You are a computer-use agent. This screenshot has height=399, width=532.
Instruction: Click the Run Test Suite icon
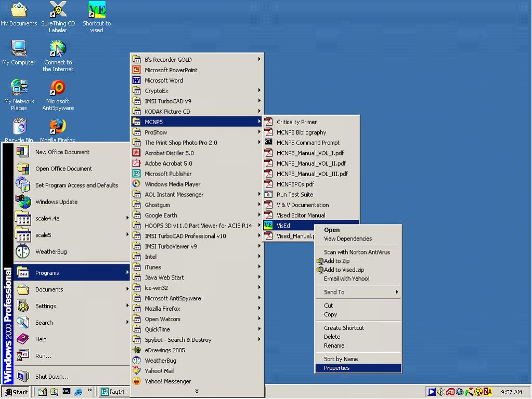(x=268, y=194)
